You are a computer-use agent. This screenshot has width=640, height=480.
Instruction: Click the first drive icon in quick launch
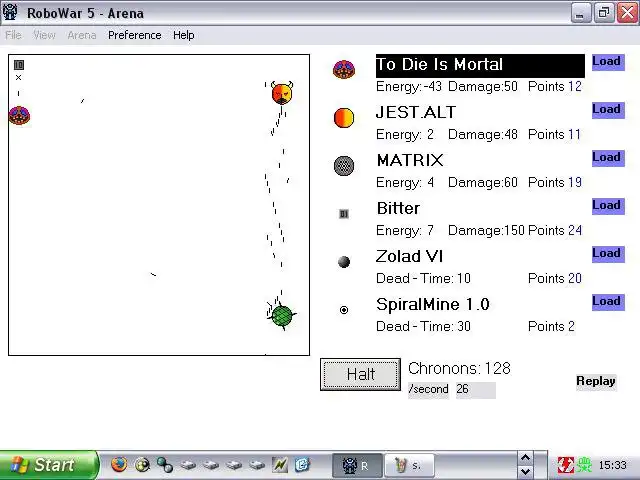point(188,465)
